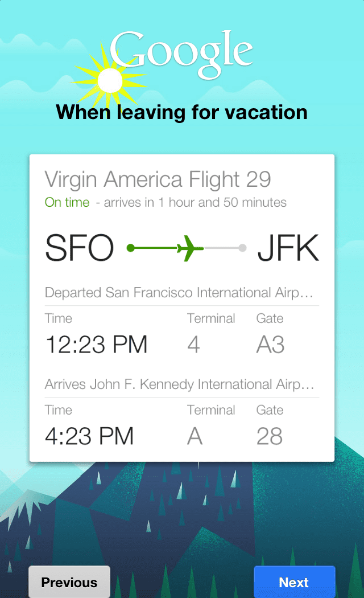Click the arrival gate 28
Viewport: 364px width, 598px height.
coord(269,436)
